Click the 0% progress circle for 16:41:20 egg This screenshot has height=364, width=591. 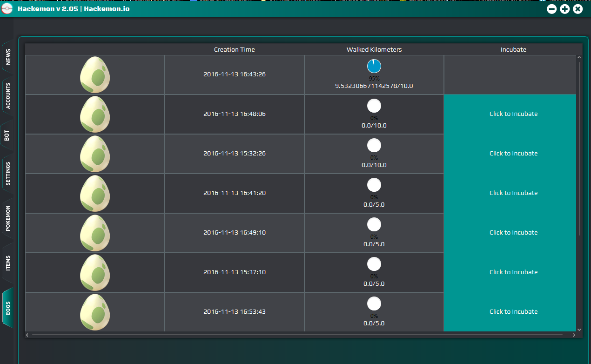374,185
